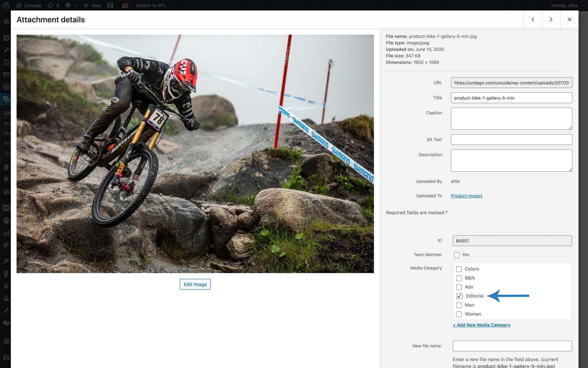Focus the New file name input

(512, 346)
